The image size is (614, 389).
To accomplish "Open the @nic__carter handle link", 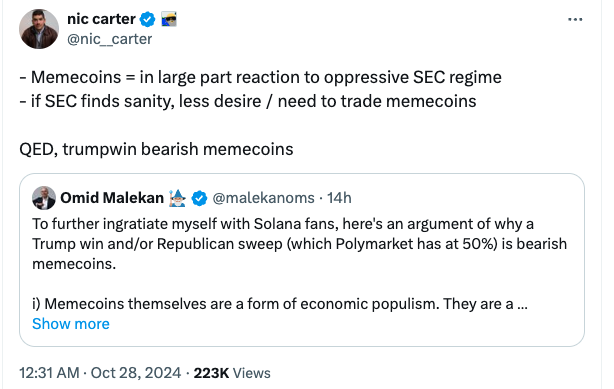I will (110, 39).
